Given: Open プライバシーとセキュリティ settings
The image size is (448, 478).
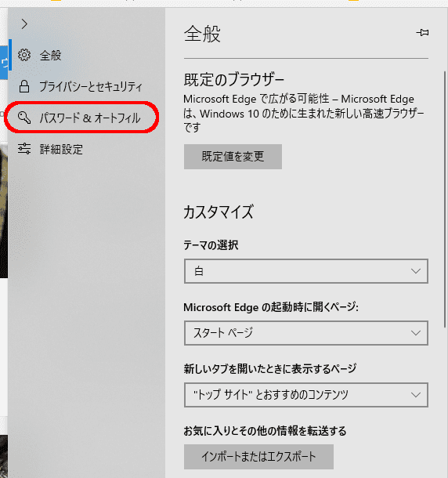Looking at the screenshot, I should click(86, 86).
